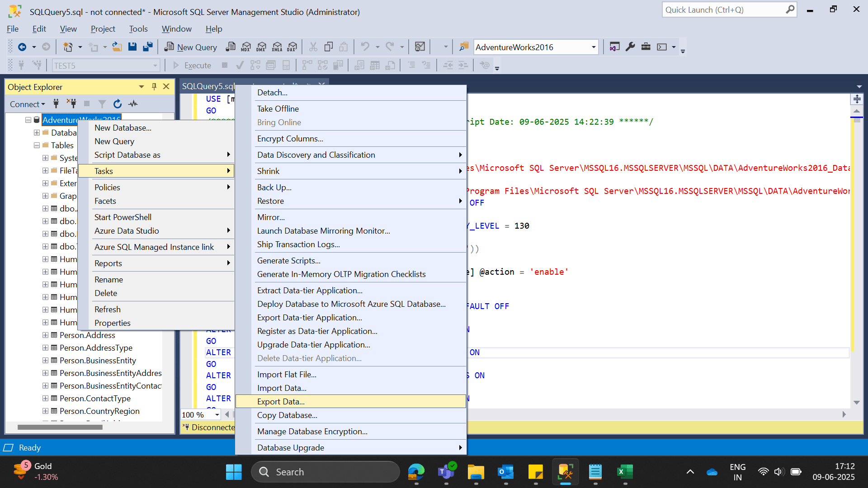
Task: Click the XMLA query icon
Action: [277, 47]
